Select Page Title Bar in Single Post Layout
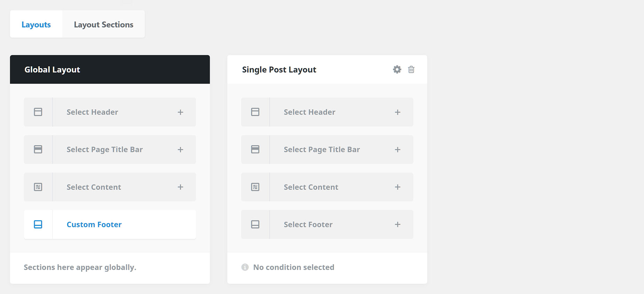The width and height of the screenshot is (644, 294). pyautogui.click(x=327, y=150)
